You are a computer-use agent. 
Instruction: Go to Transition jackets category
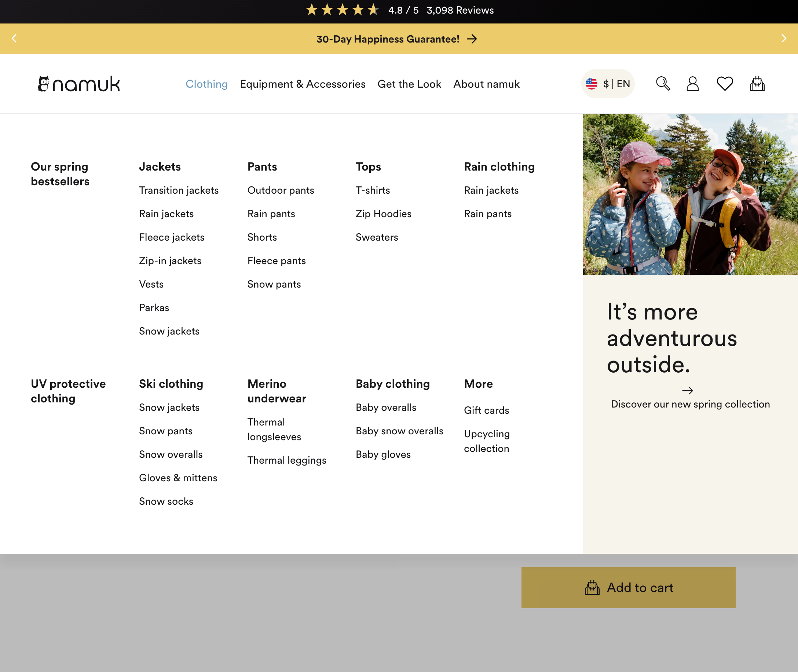click(179, 190)
